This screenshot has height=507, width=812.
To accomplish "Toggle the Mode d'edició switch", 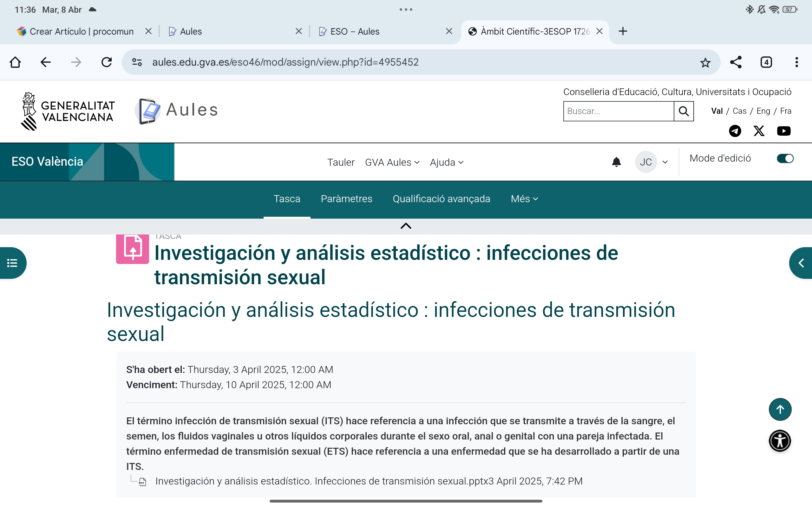I will click(x=785, y=158).
